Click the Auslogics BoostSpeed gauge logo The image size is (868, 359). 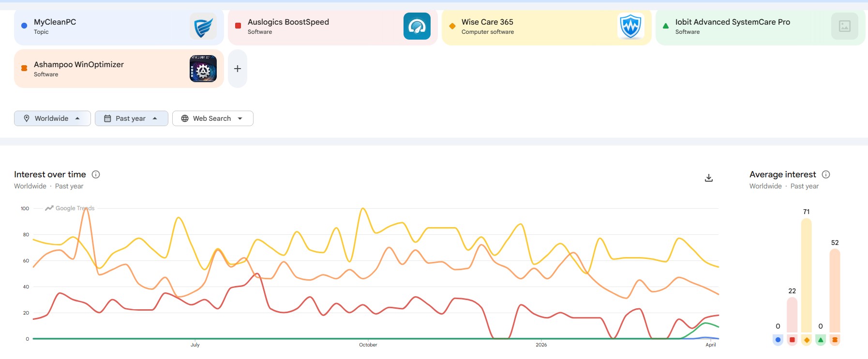[x=417, y=26]
